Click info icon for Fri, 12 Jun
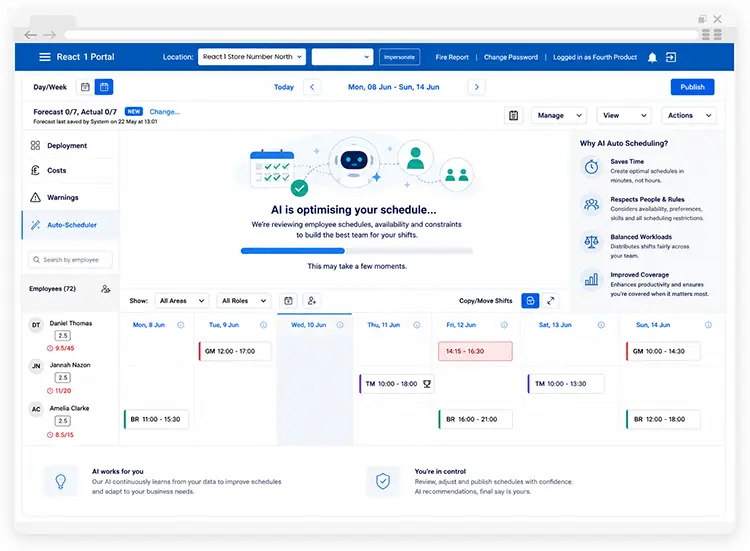The width and height of the screenshot is (750, 551). pyautogui.click(x=504, y=325)
